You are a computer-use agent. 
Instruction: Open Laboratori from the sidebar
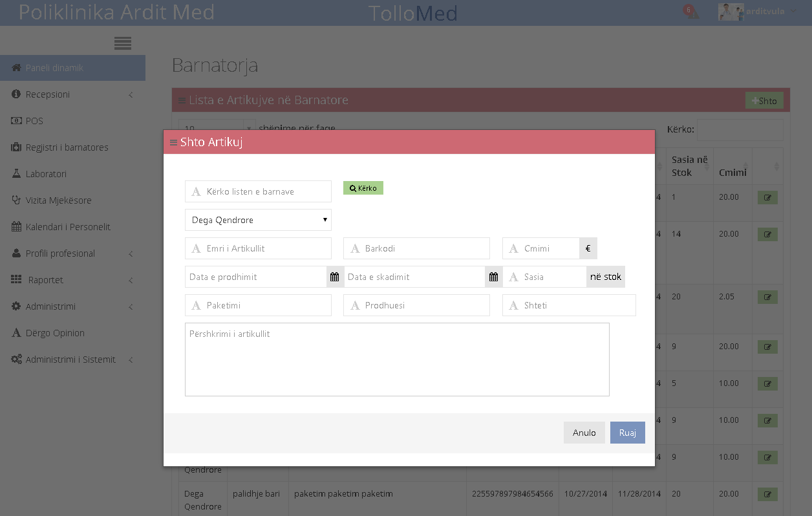[46, 174]
